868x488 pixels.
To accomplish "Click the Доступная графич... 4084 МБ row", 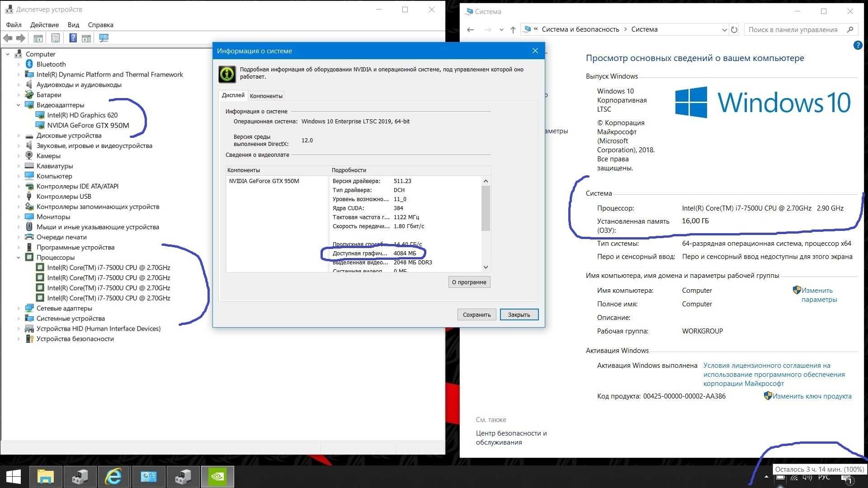I will click(x=374, y=253).
